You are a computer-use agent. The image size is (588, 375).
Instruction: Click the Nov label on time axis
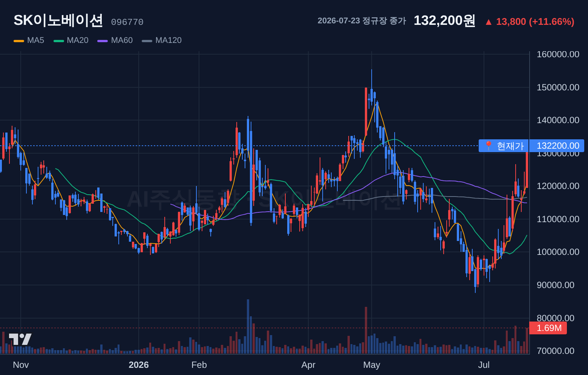coord(21,365)
